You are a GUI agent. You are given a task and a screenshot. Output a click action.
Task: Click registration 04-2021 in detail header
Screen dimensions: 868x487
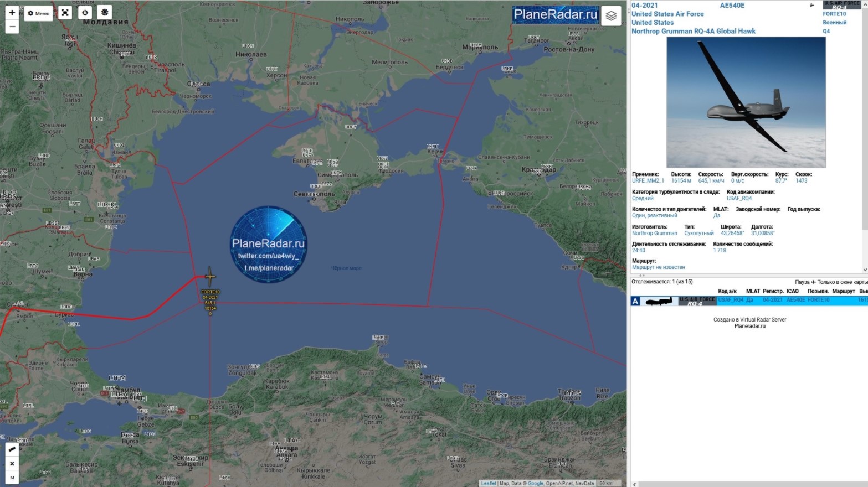tap(645, 6)
